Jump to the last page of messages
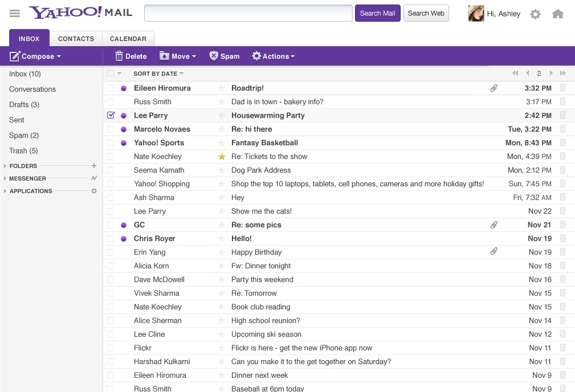 pyautogui.click(x=563, y=73)
